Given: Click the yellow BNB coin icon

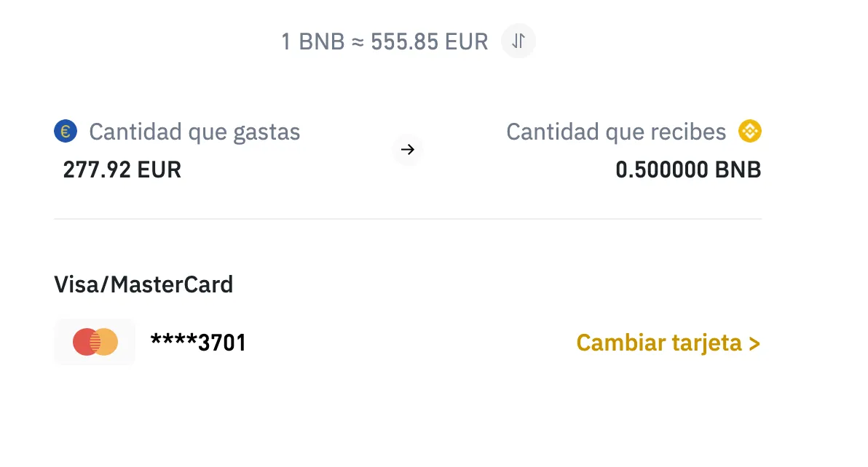Looking at the screenshot, I should 749,132.
